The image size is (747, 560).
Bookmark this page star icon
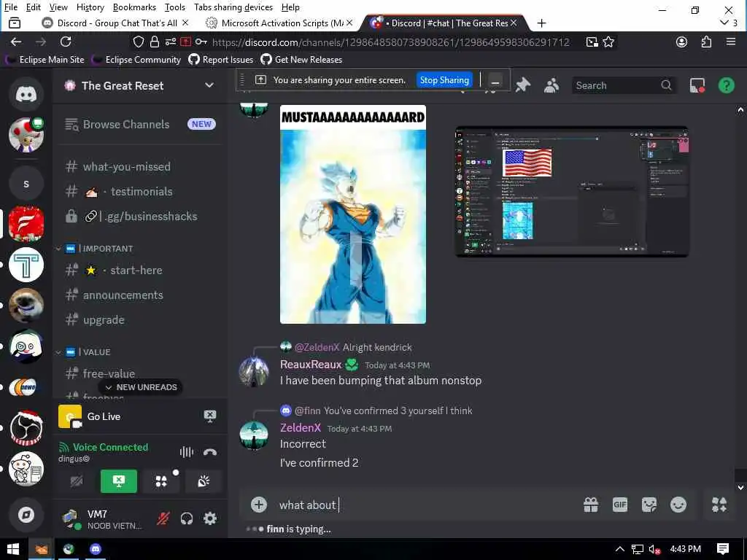point(608,42)
